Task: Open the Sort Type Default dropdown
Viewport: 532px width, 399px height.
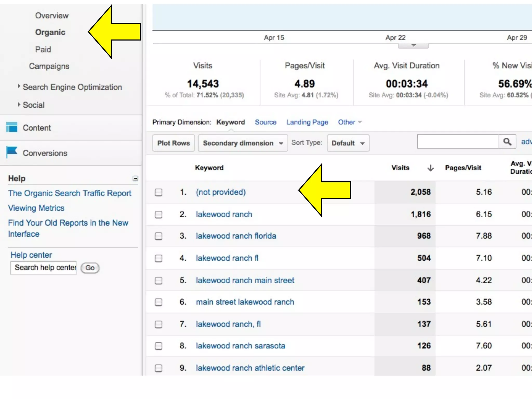Action: (x=348, y=143)
